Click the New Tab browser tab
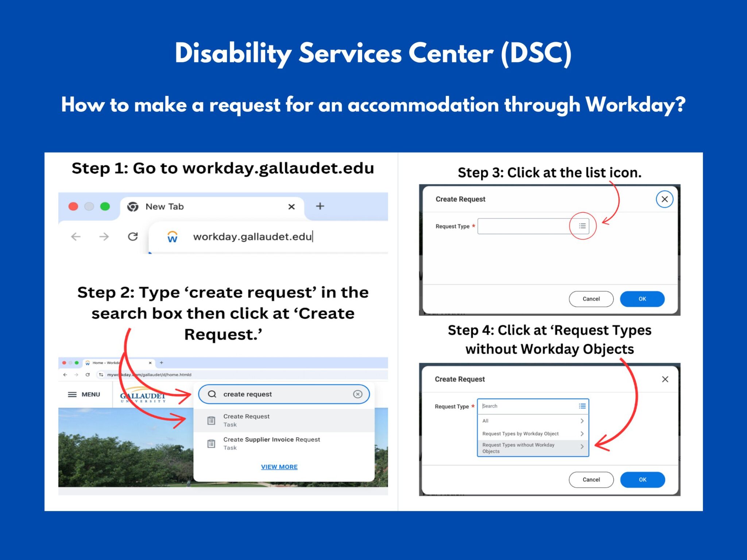The image size is (747, 560). (212, 207)
